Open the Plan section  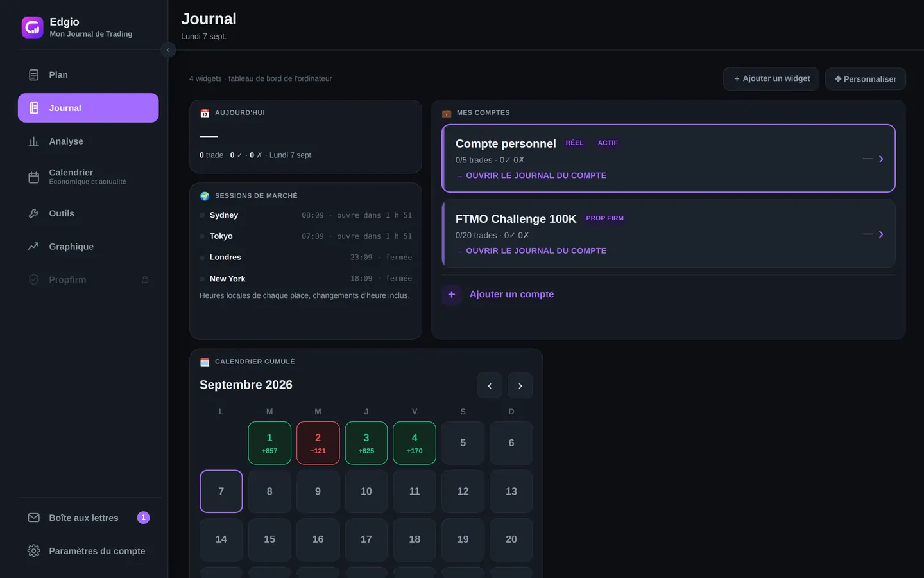click(89, 75)
